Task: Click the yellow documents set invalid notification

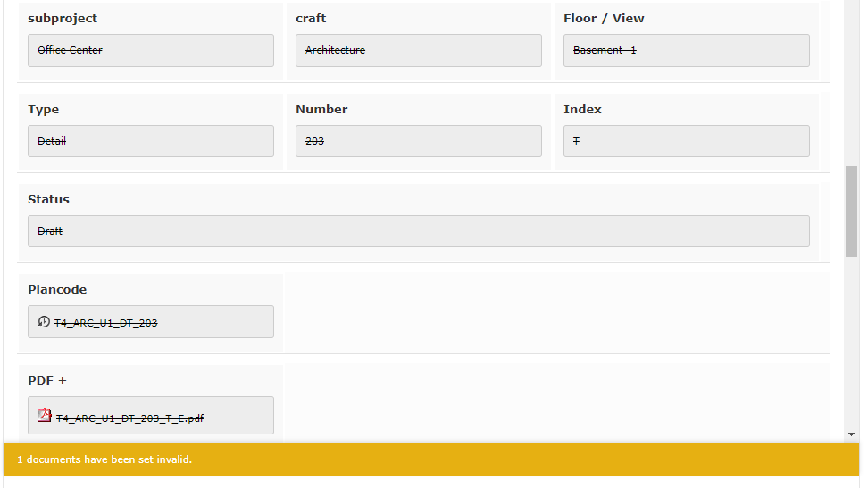Action: [431, 459]
